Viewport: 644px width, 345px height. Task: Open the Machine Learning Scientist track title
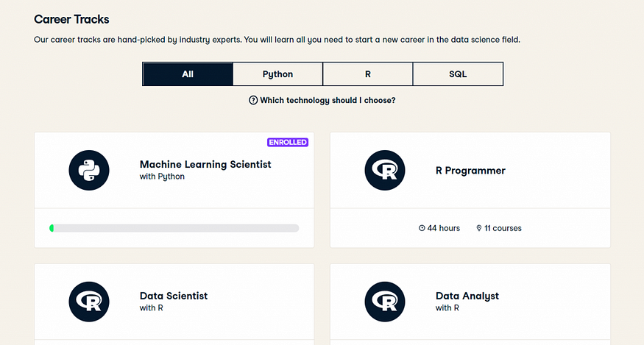point(205,165)
